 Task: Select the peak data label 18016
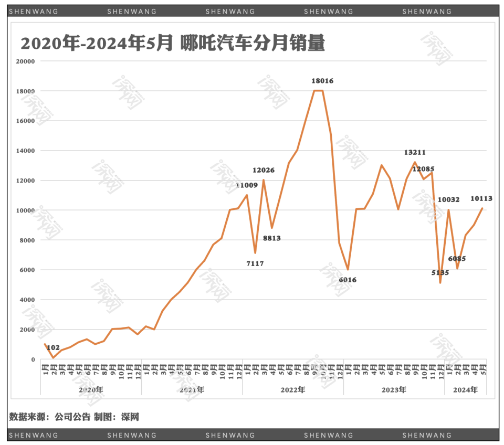tap(322, 81)
